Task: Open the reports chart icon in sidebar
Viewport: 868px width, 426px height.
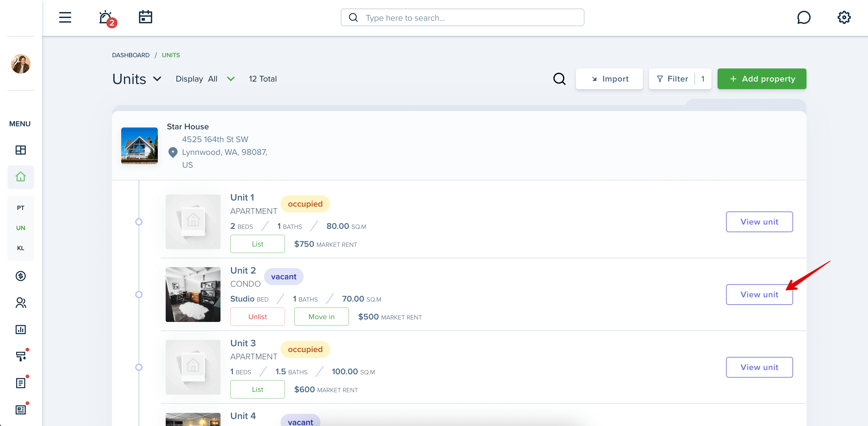Action: 20,329
